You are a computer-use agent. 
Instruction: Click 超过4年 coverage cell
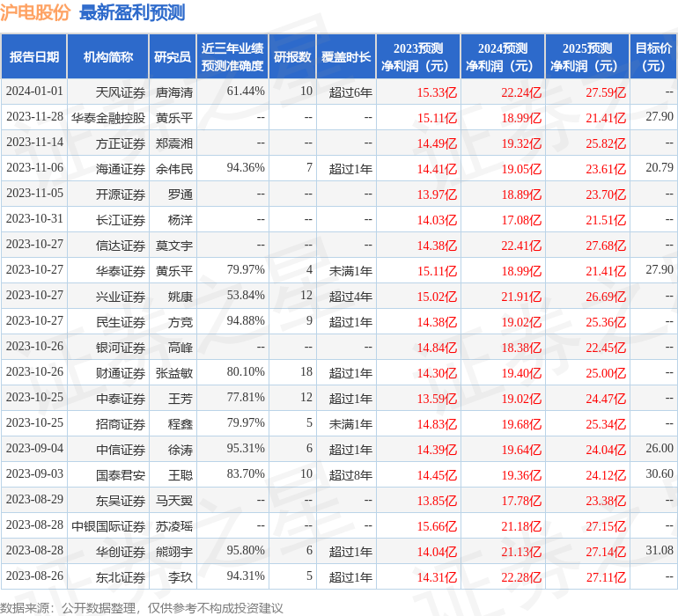pyautogui.click(x=350, y=296)
